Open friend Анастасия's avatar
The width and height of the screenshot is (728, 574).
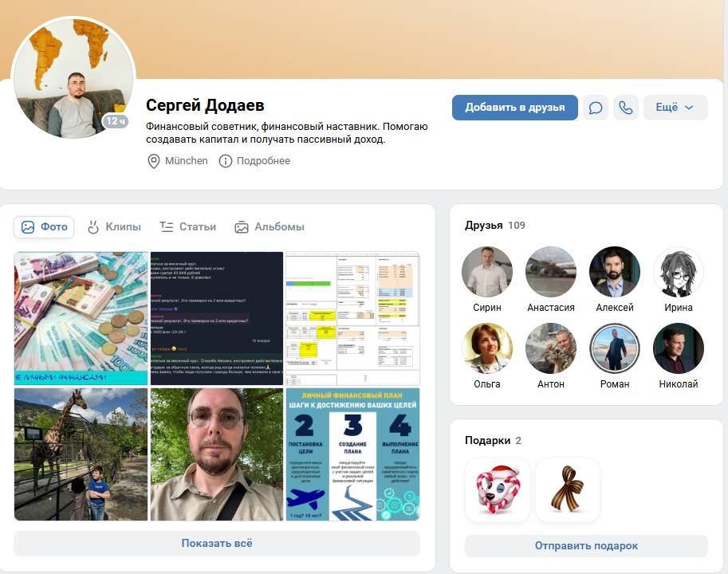(551, 272)
